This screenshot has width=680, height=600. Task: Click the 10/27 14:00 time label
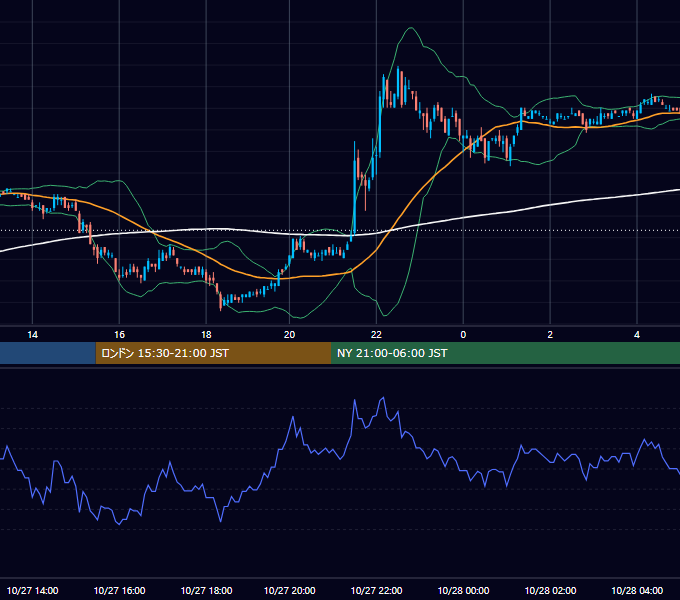pos(33,590)
